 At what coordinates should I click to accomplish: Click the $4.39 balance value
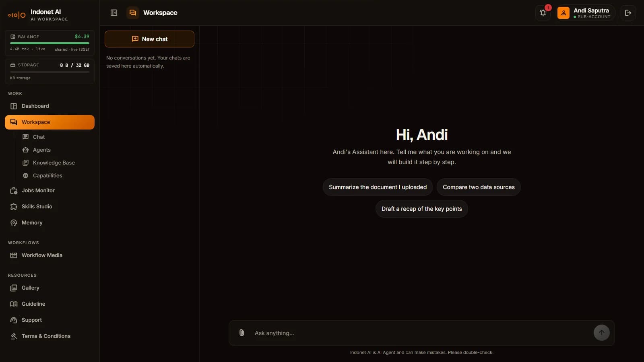click(x=82, y=37)
